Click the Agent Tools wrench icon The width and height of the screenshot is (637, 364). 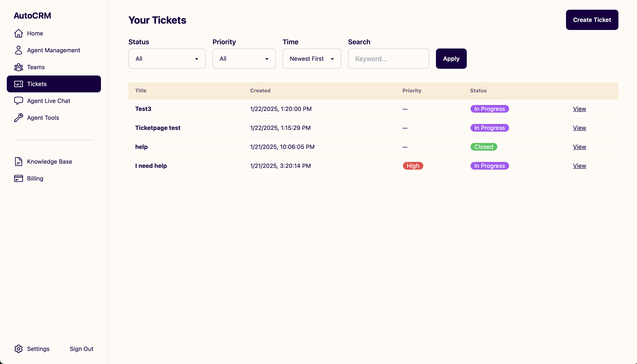pos(19,117)
